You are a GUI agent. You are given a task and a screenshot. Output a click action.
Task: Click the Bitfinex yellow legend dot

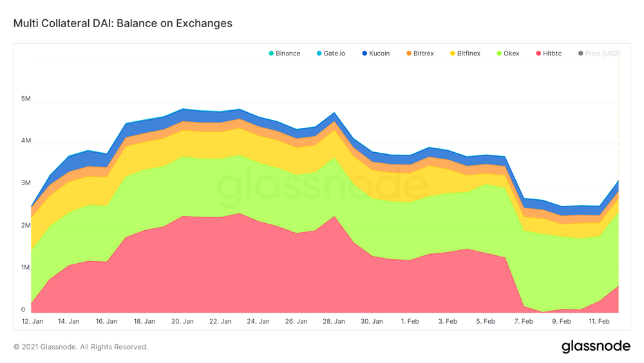(x=453, y=54)
